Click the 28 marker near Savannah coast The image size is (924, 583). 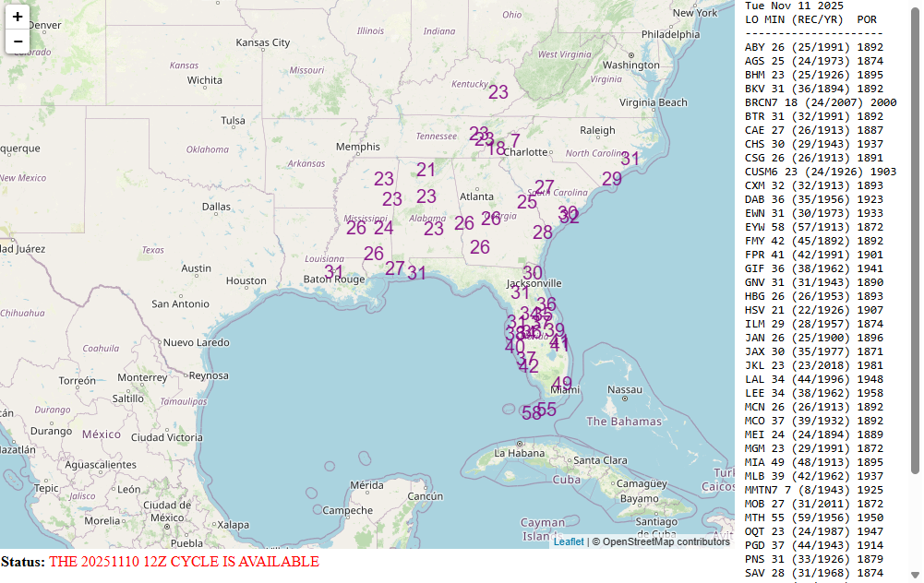(543, 232)
